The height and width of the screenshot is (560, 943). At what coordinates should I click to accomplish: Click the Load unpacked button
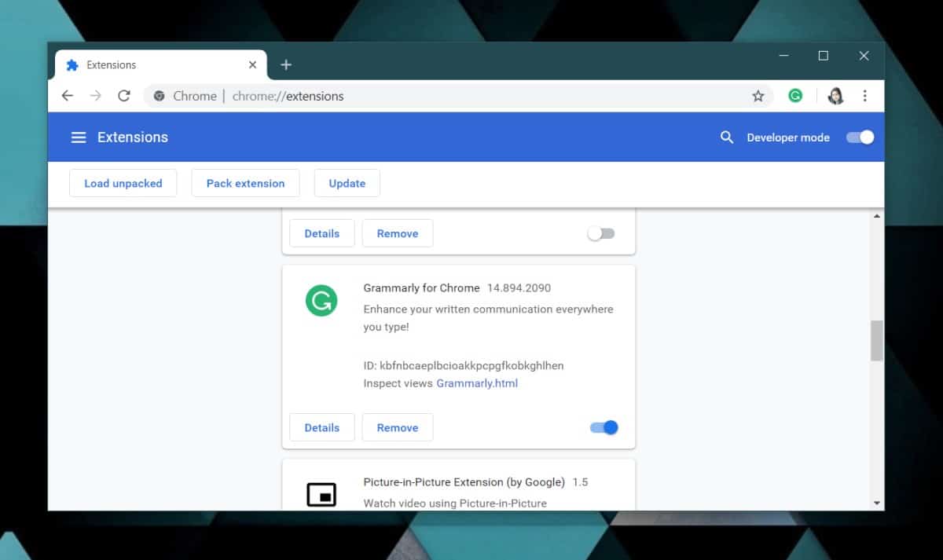pos(123,183)
